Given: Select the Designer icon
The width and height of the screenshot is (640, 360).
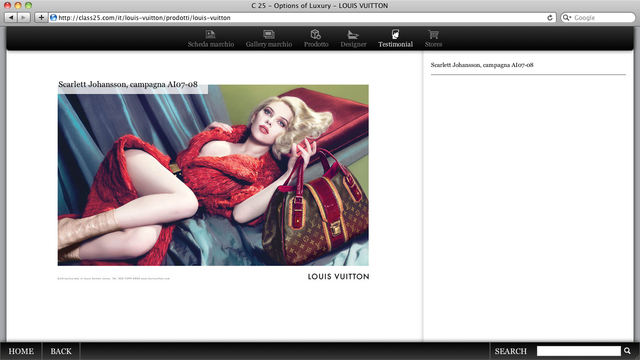Looking at the screenshot, I should pyautogui.click(x=353, y=35).
